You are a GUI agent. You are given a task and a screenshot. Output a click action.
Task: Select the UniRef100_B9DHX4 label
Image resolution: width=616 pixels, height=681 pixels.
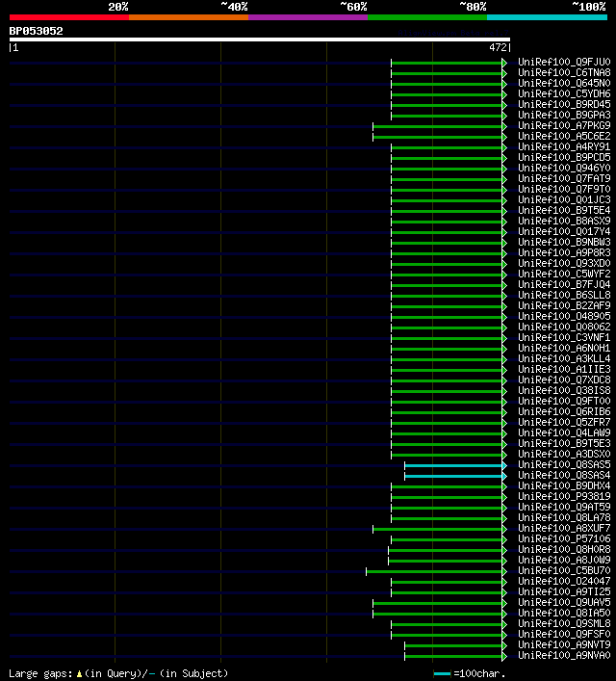pyautogui.click(x=564, y=486)
